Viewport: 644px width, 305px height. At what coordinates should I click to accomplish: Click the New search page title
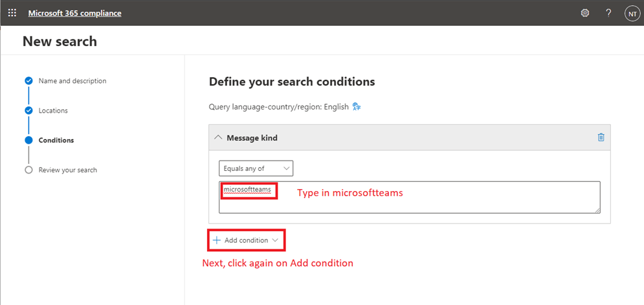pos(60,41)
